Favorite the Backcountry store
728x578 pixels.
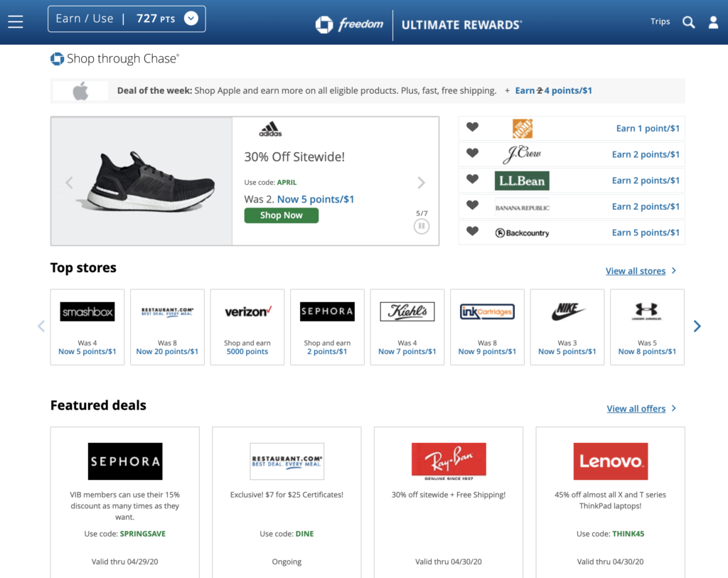pyautogui.click(x=472, y=232)
